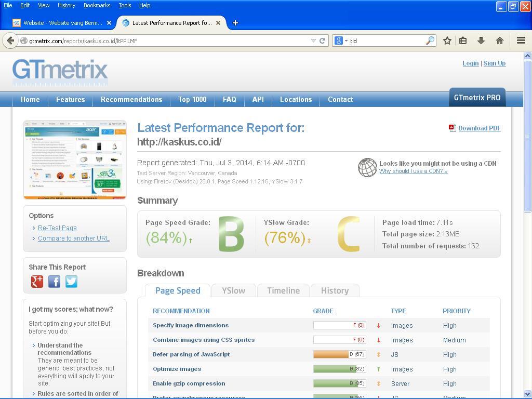
Task: Click the Google search engine icon
Action: [338, 41]
